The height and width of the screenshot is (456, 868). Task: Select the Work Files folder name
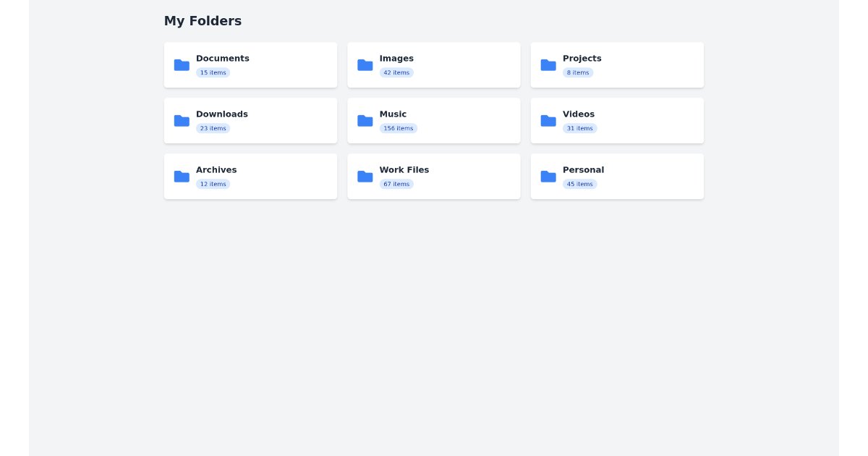(x=404, y=169)
